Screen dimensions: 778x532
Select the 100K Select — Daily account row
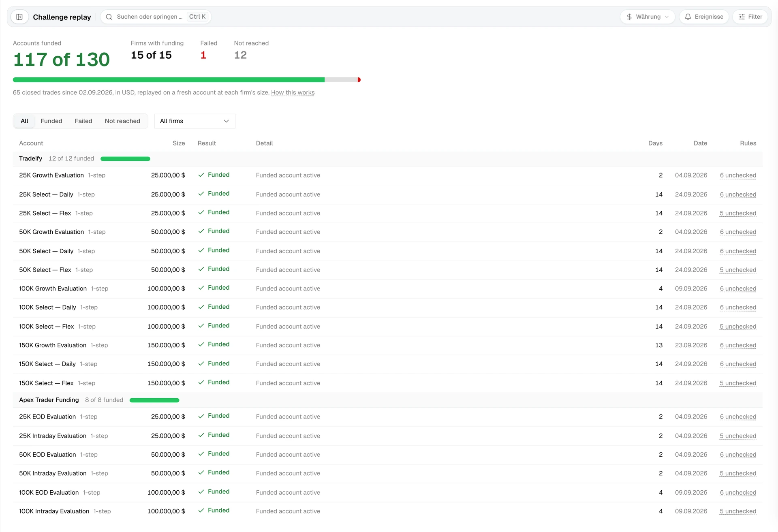pos(388,308)
